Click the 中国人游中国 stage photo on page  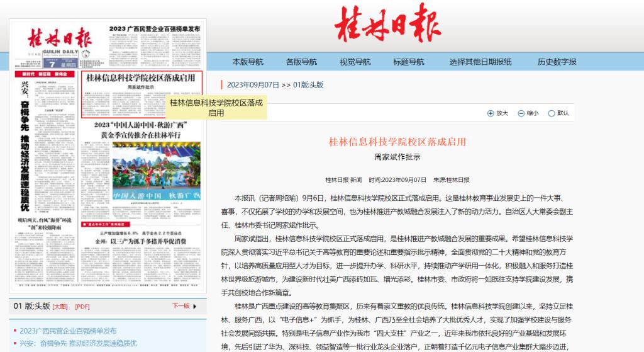tap(157, 171)
